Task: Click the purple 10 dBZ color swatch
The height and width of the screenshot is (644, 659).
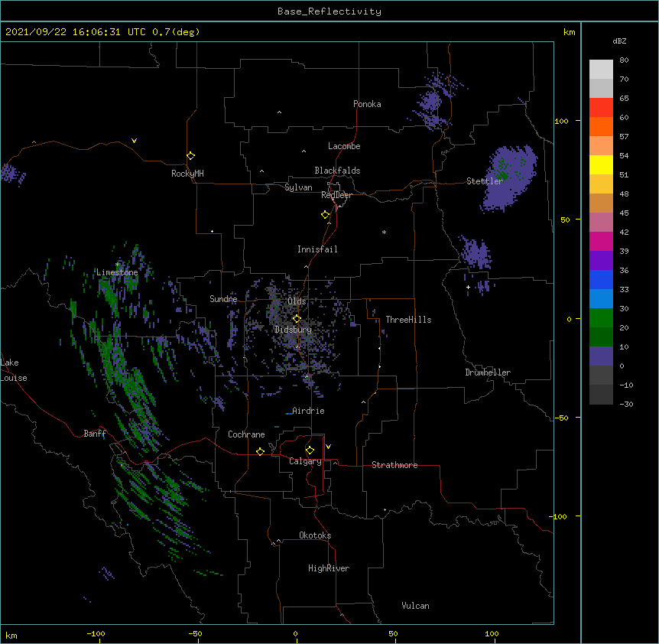Action: click(x=601, y=356)
